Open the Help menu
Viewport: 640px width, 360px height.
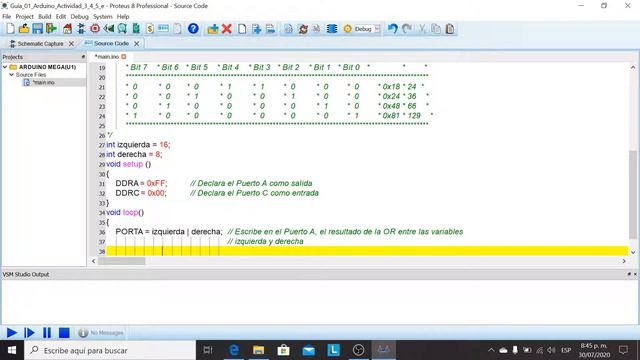[123, 17]
